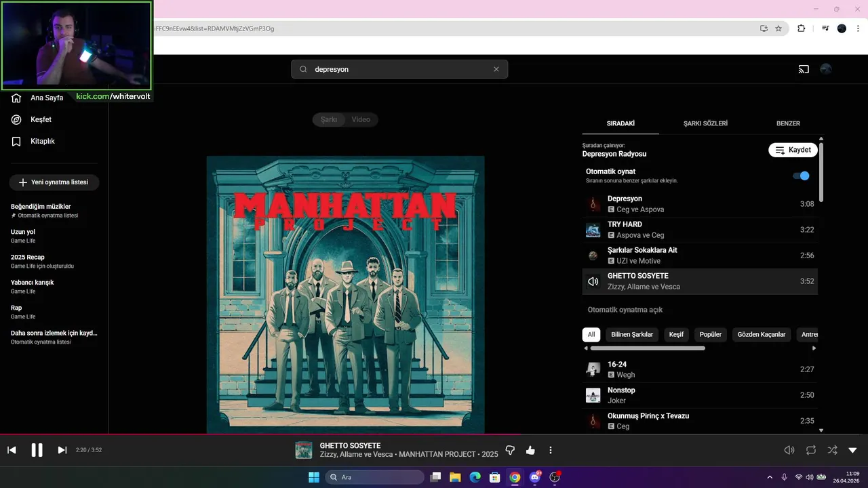Open the 2025 Recap playlist
This screenshot has height=488, width=868.
(x=54, y=261)
